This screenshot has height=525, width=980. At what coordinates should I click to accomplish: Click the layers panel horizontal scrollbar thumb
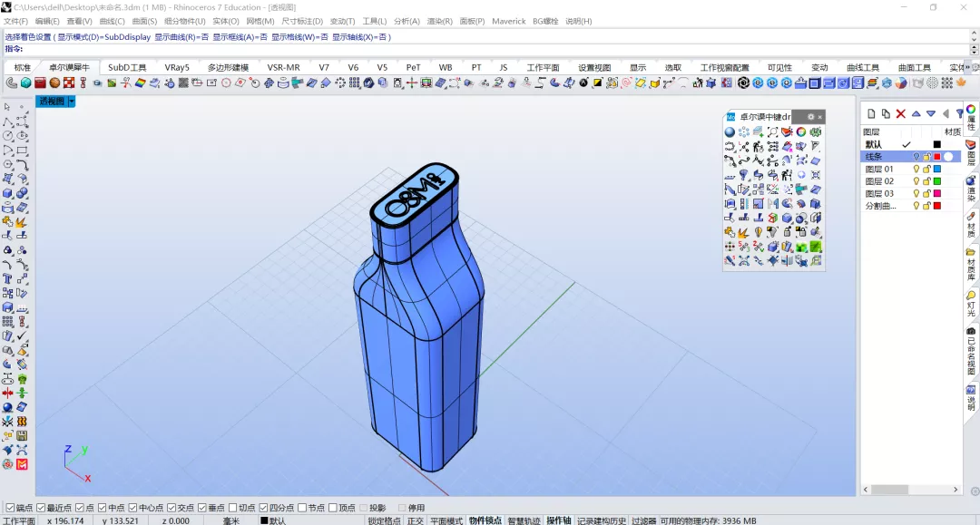(x=890, y=490)
